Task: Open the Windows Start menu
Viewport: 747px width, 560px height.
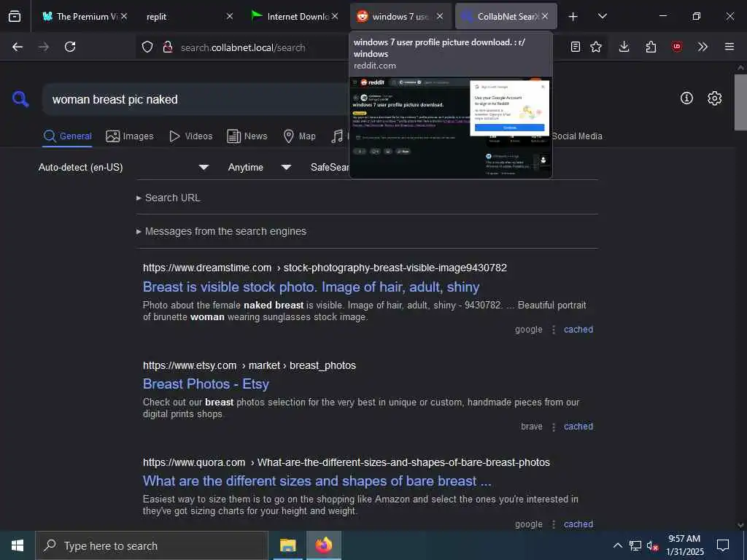Action: (18, 545)
